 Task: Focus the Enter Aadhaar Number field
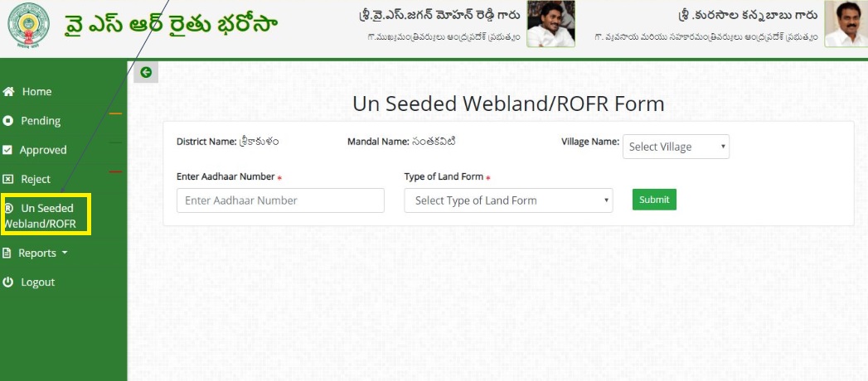pyautogui.click(x=280, y=200)
